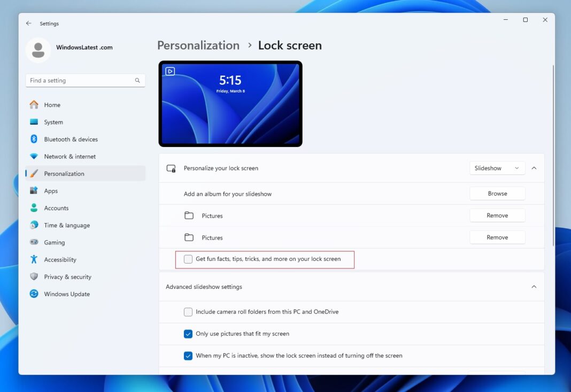This screenshot has width=571, height=392.
Task: Collapse the Personalize your lock screen section
Action: tap(534, 167)
